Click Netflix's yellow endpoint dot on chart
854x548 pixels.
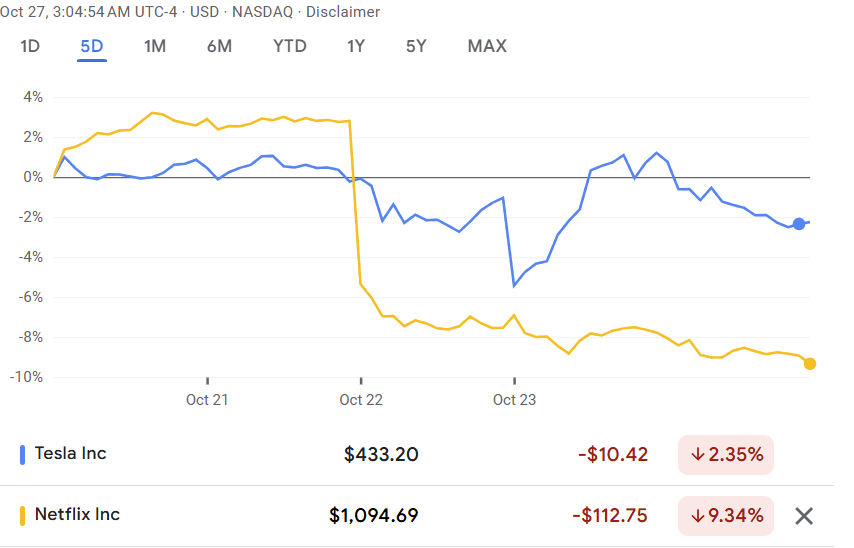click(810, 364)
